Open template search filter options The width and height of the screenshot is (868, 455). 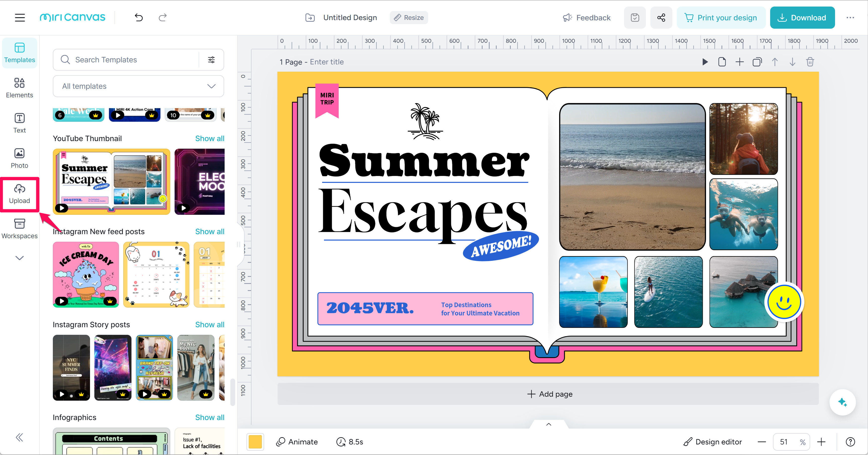point(211,60)
